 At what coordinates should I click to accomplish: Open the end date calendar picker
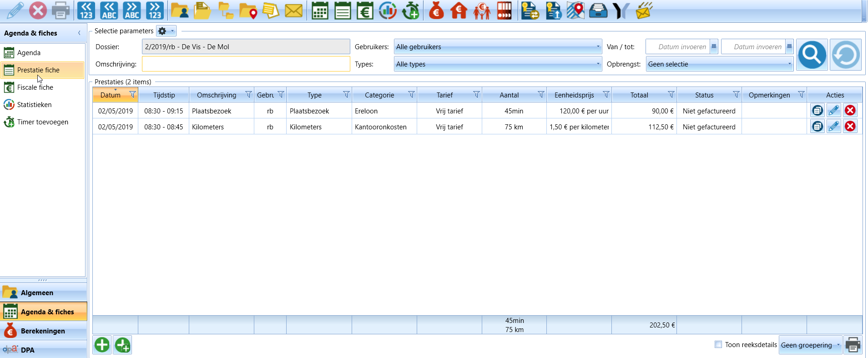tap(789, 46)
